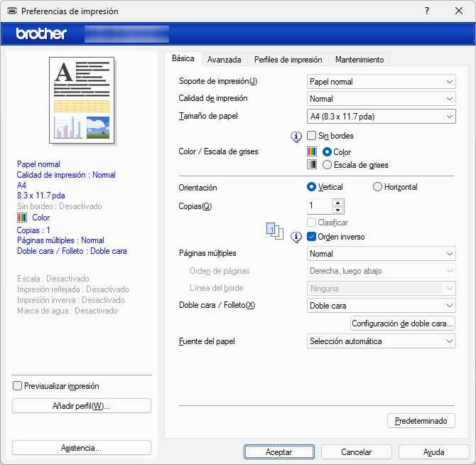Switch to the Avanzada tab
The width and height of the screenshot is (476, 465).
[x=224, y=60]
